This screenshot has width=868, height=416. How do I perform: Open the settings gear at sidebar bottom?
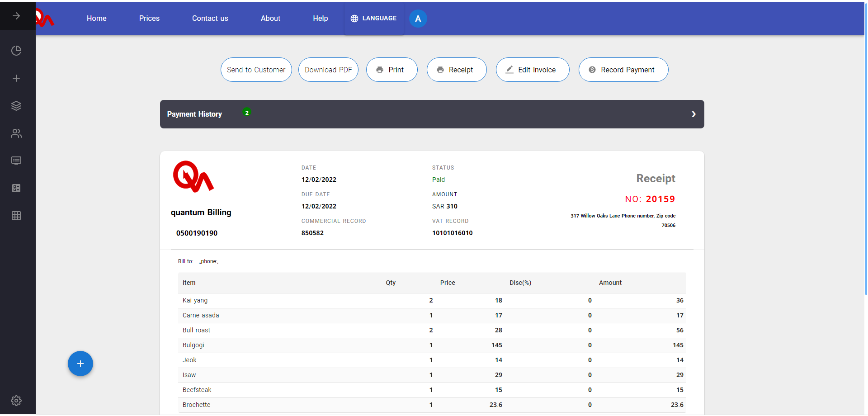pos(16,401)
